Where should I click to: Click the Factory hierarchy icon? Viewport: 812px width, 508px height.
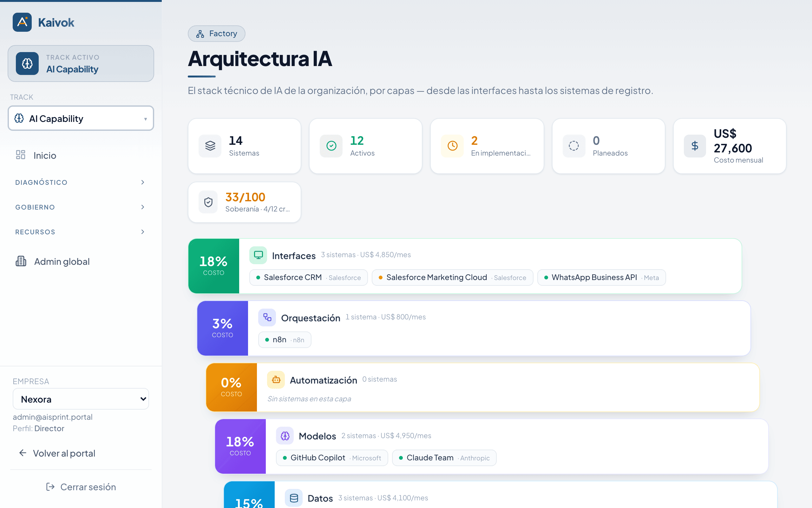200,34
